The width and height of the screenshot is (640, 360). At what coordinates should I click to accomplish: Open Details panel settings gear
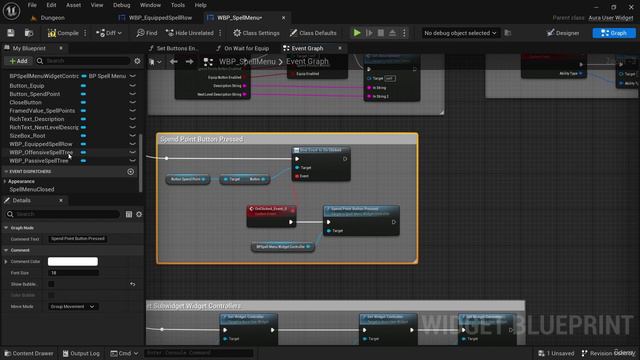pos(139,214)
